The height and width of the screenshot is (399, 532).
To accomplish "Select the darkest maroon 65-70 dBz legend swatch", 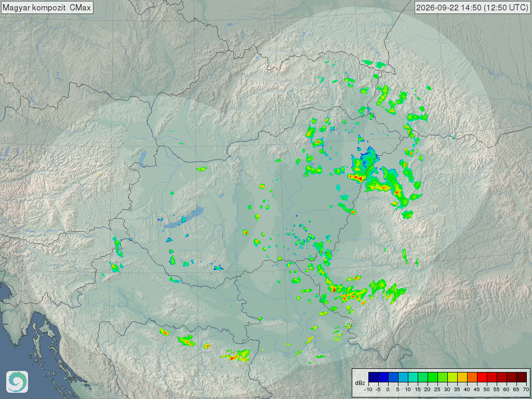I will coord(522,377).
